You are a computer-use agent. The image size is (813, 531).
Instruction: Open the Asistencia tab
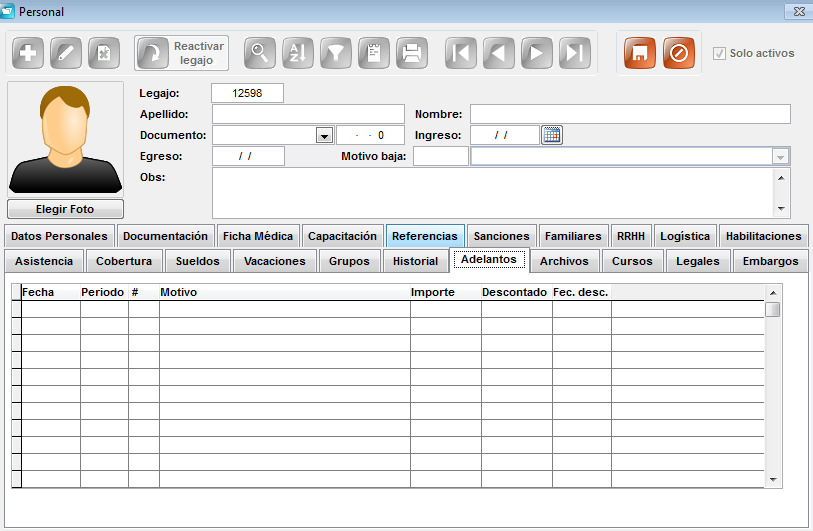44,261
